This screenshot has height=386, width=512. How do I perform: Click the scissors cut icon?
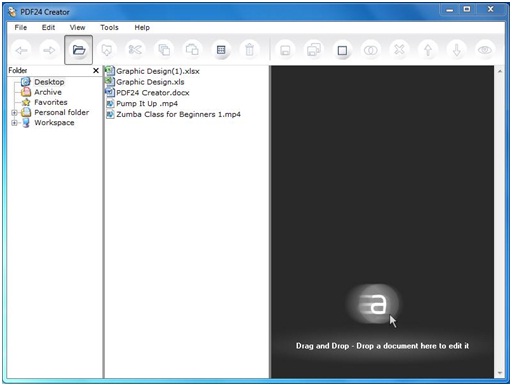coord(135,50)
